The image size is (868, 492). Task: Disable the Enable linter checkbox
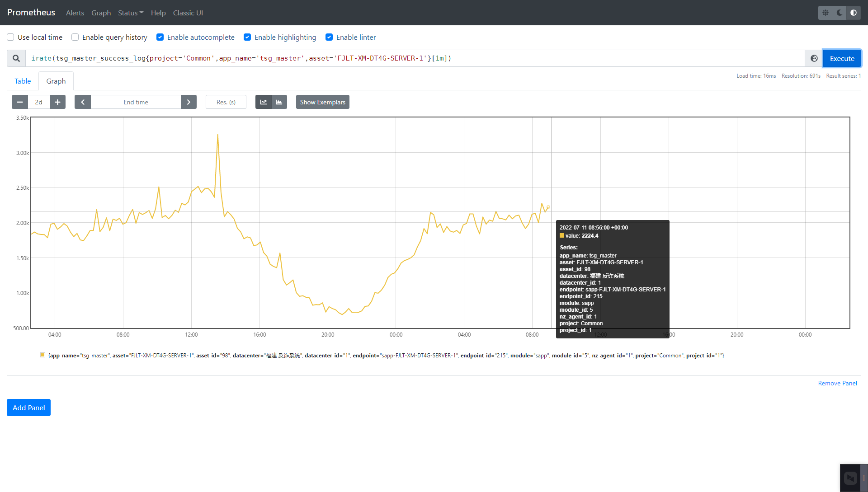click(329, 37)
